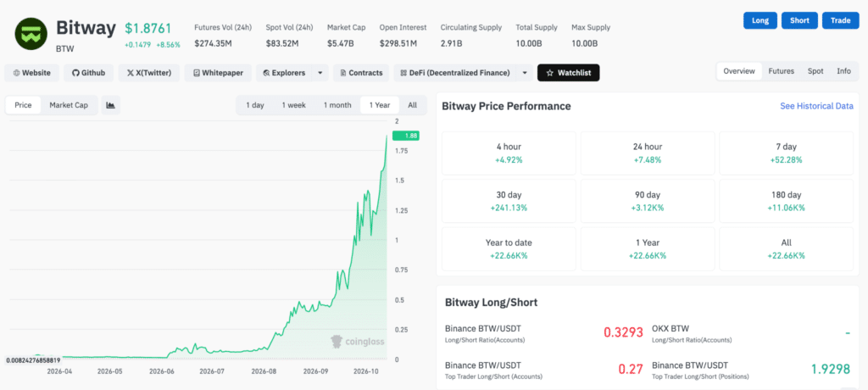Image resolution: width=868 pixels, height=390 pixels.
Task: Click the 0.3293 long/short ratio value
Action: pos(623,332)
